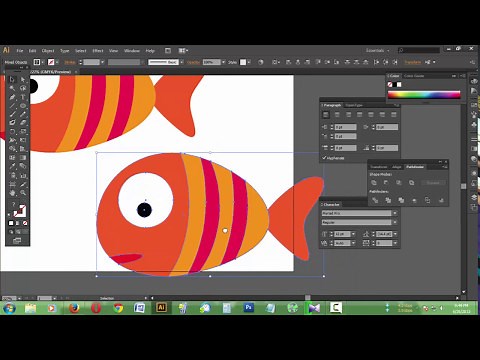Apply None from tools panel bottom
This screenshot has width=480, height=360.
coord(25,223)
